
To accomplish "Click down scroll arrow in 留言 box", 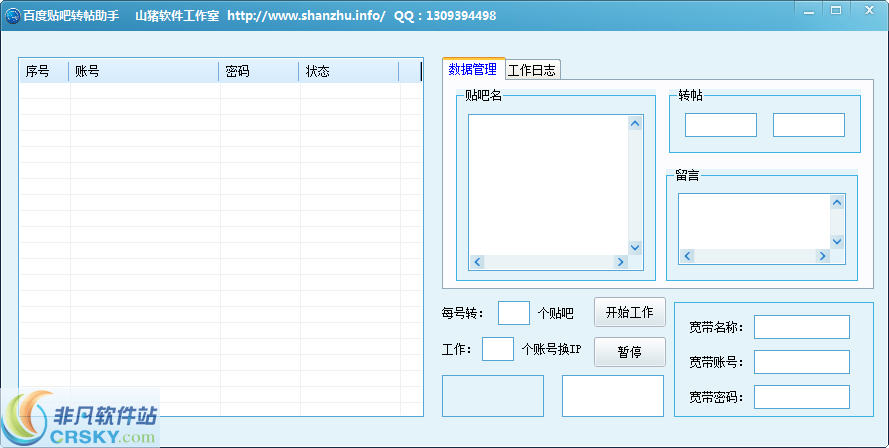I will tap(837, 242).
